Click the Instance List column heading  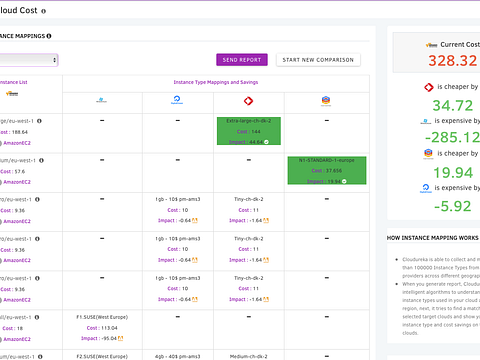(x=14, y=82)
